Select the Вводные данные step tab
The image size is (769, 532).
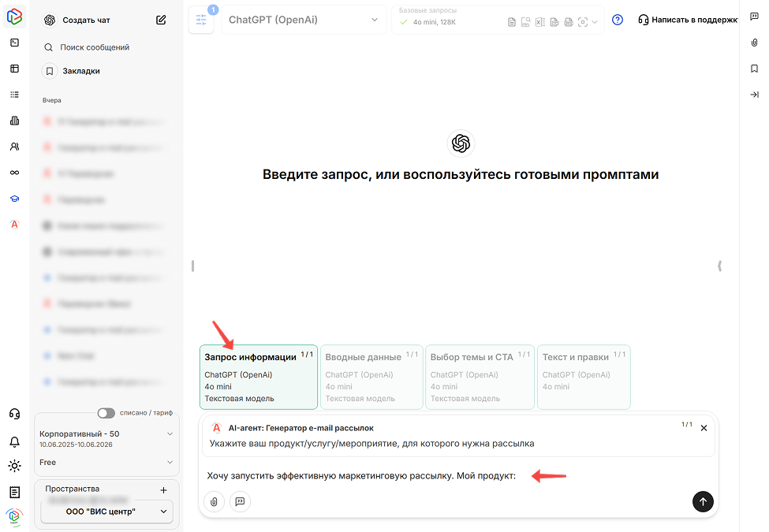(371, 377)
